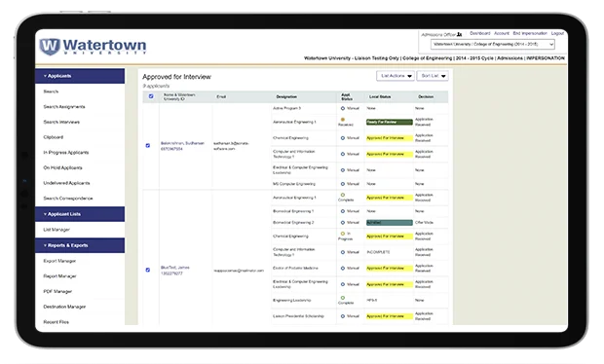Image resolution: width=604 pixels, height=364 pixels.
Task: Click Manual status circle for Biomedical Engineering 2
Action: click(x=343, y=223)
